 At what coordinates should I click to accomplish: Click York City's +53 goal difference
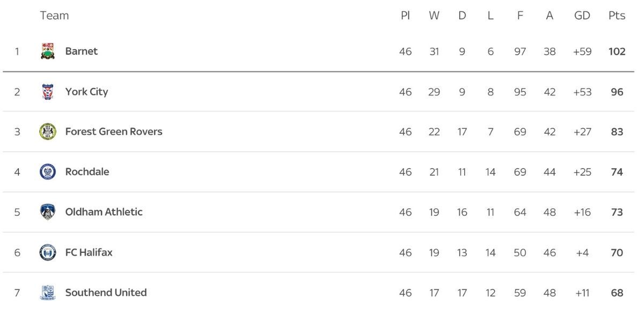(582, 92)
